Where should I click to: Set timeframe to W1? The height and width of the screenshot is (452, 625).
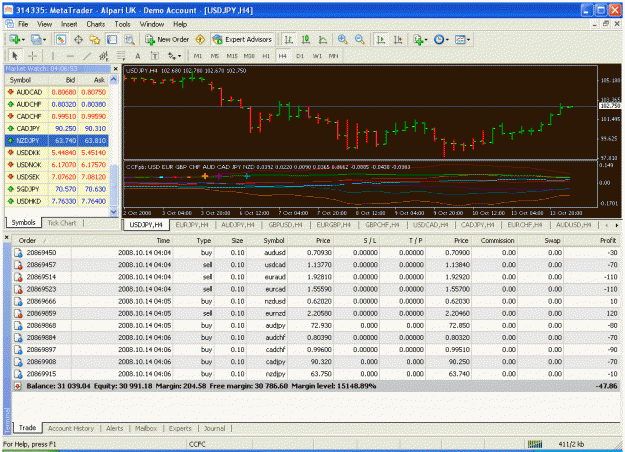pyautogui.click(x=317, y=56)
